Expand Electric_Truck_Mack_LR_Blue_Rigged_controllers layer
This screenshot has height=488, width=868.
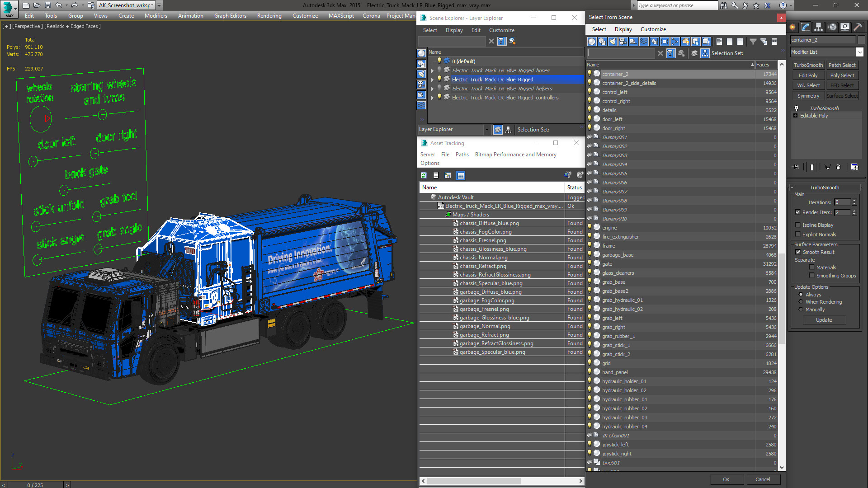click(432, 98)
